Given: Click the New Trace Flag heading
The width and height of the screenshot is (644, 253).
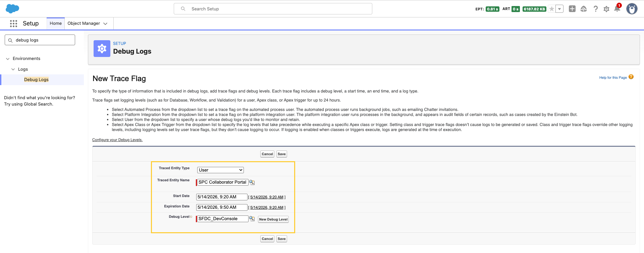Looking at the screenshot, I should coord(119,78).
